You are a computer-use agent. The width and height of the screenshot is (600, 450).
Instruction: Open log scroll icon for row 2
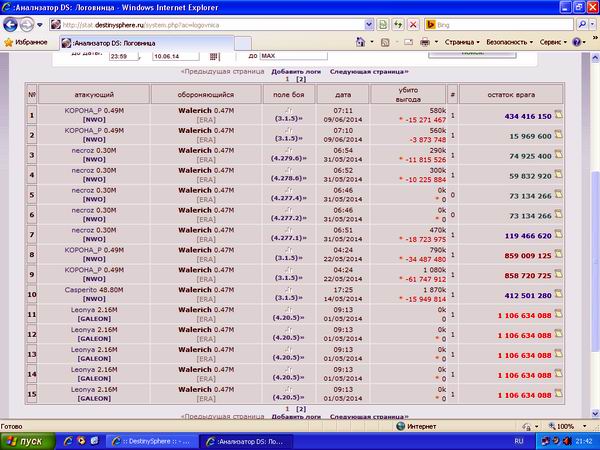558,134
